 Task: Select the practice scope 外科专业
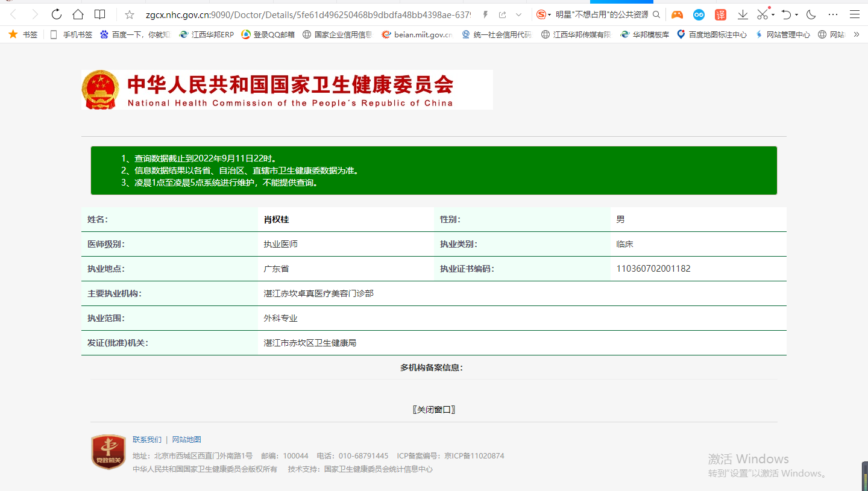point(280,318)
